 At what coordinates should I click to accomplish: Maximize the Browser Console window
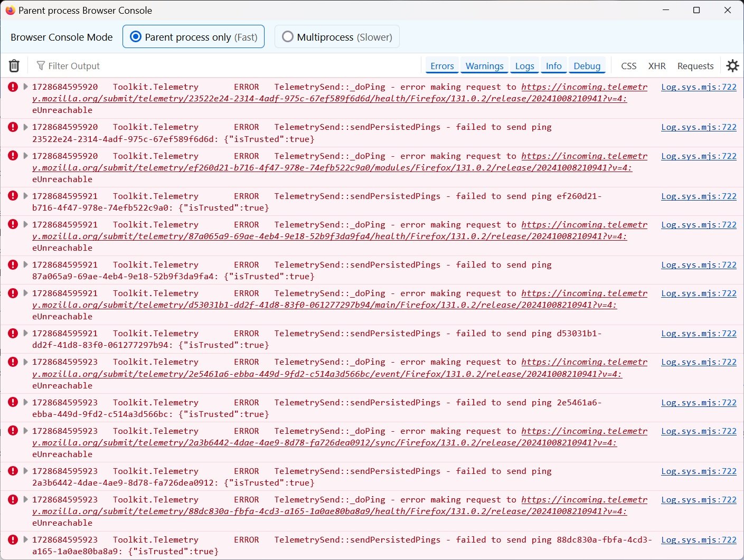(x=696, y=10)
